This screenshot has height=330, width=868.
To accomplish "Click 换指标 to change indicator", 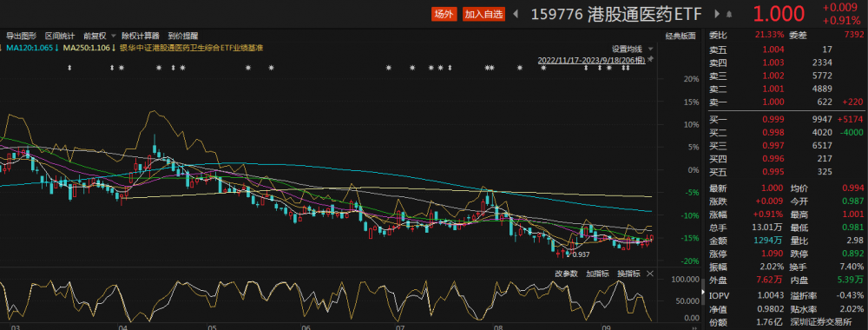I will pos(628,274).
